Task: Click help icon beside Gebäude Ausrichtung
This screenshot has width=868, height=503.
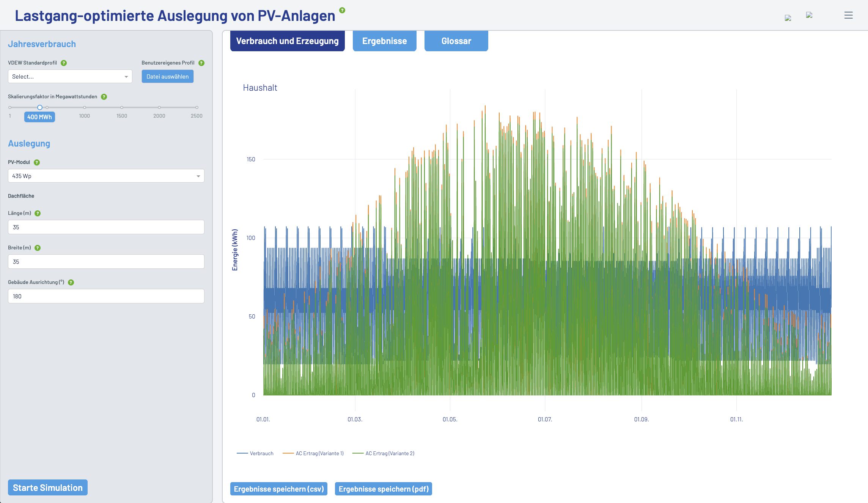Action: click(71, 282)
